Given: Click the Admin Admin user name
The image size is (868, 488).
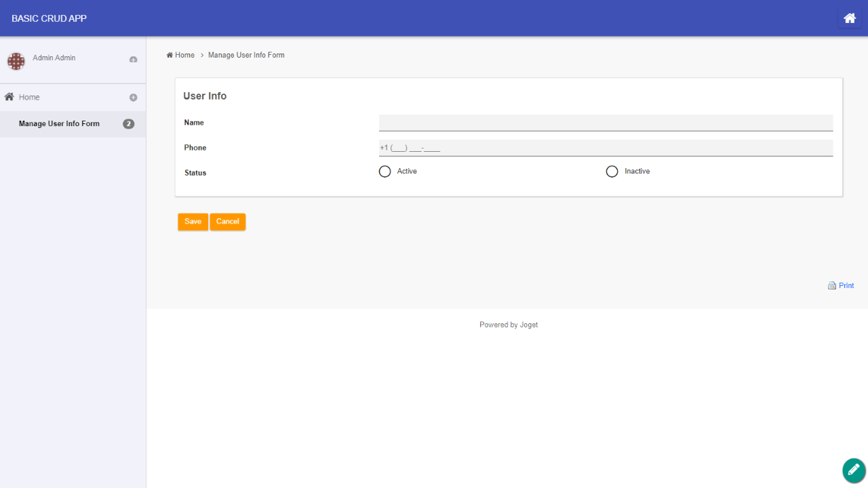Looking at the screenshot, I should (54, 58).
